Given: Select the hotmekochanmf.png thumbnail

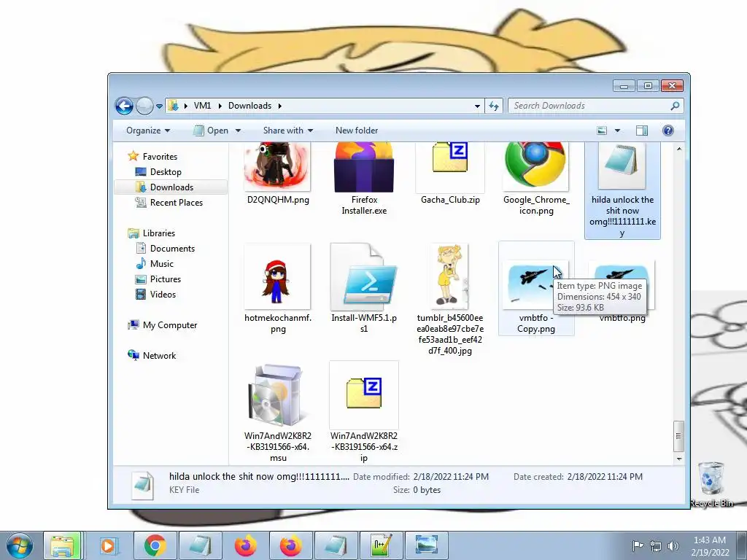Looking at the screenshot, I should tap(277, 277).
